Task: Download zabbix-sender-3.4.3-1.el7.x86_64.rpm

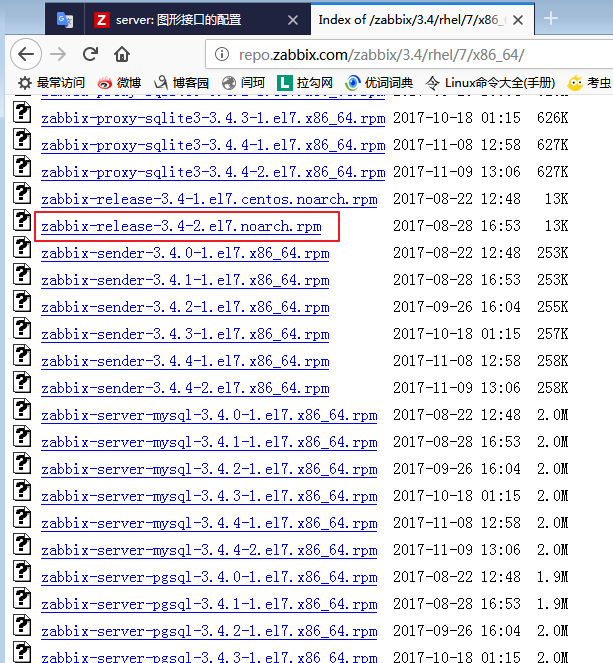Action: click(185, 334)
